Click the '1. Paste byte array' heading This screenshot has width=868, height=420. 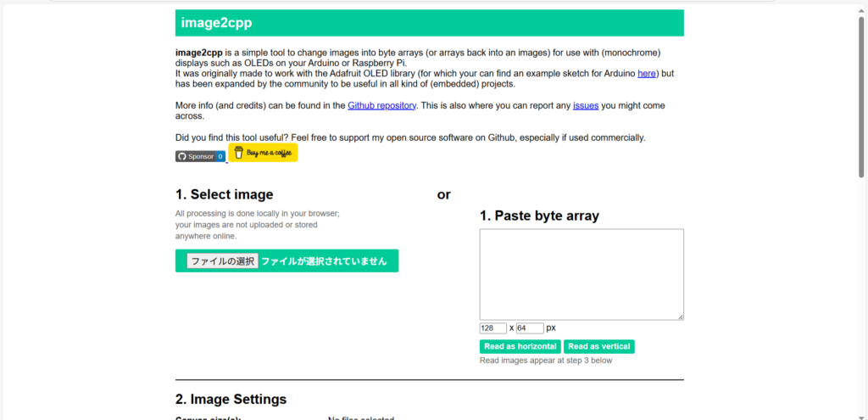pos(539,216)
